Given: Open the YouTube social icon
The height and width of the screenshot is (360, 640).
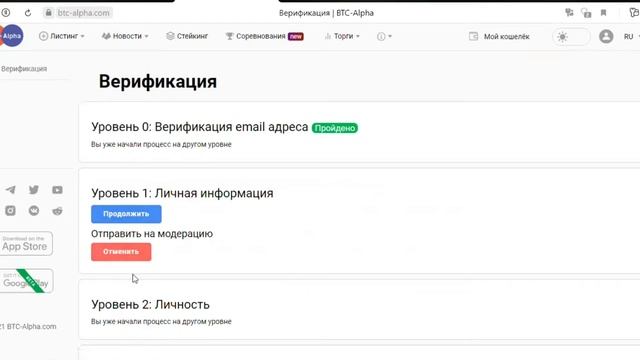Looking at the screenshot, I should pos(57,190).
